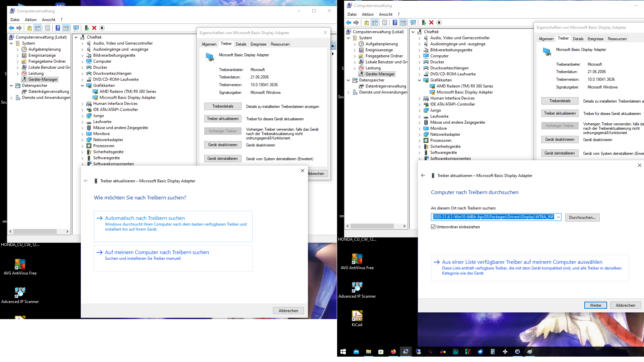The width and height of the screenshot is (644, 362).
Task: Open Windows Start menu
Action: [343, 352]
